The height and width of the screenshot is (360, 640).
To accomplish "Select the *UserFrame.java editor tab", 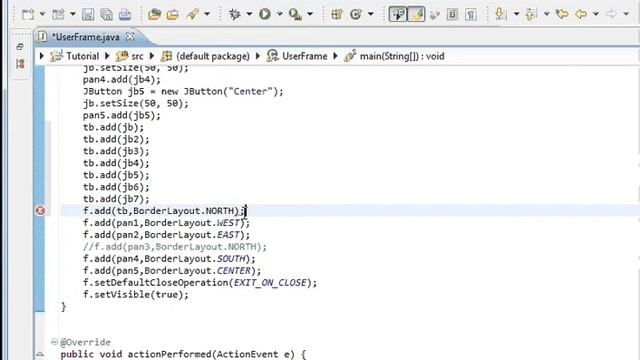I will click(86, 37).
